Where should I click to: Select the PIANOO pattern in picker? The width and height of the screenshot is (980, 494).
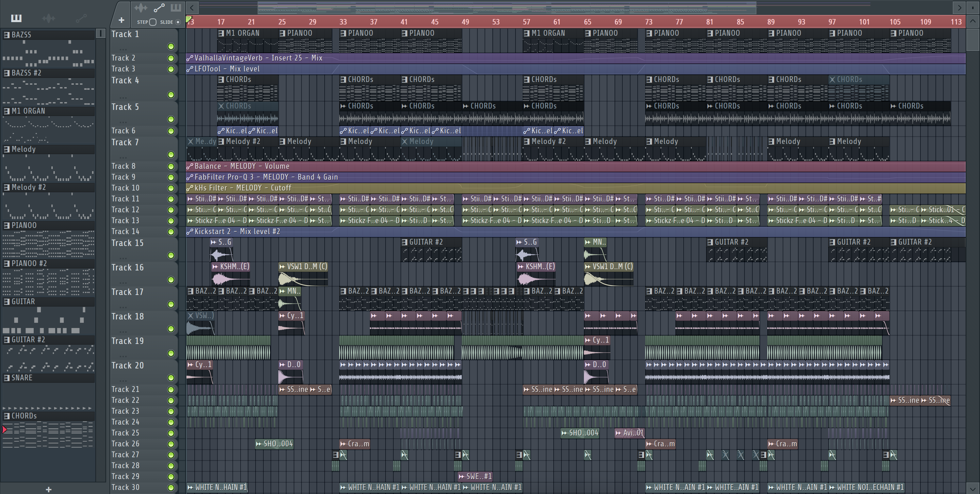(x=48, y=226)
